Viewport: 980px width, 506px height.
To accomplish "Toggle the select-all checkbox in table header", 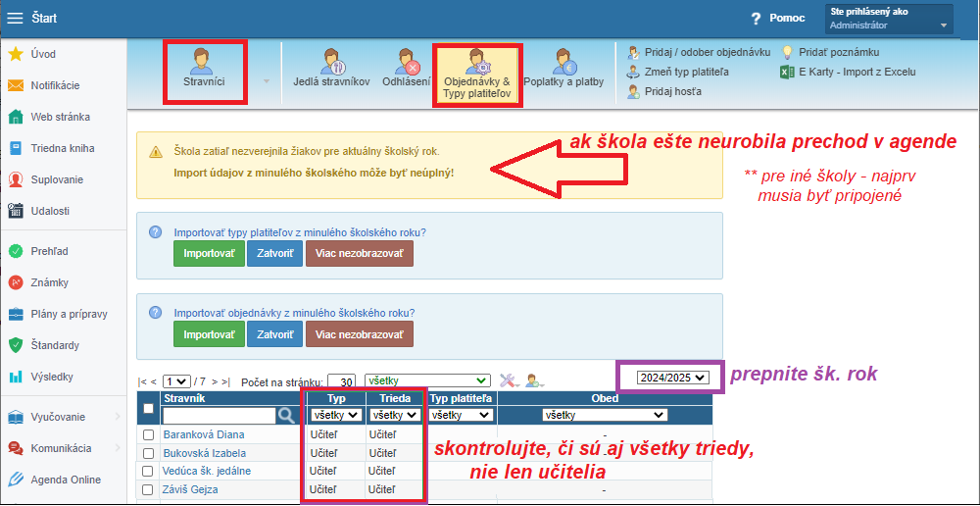I will 149,408.
